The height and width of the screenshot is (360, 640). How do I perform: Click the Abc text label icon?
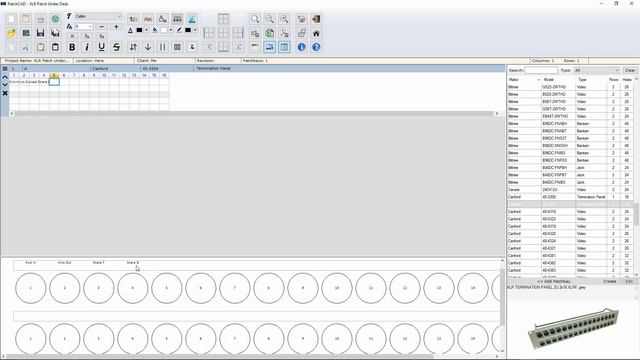[148, 19]
